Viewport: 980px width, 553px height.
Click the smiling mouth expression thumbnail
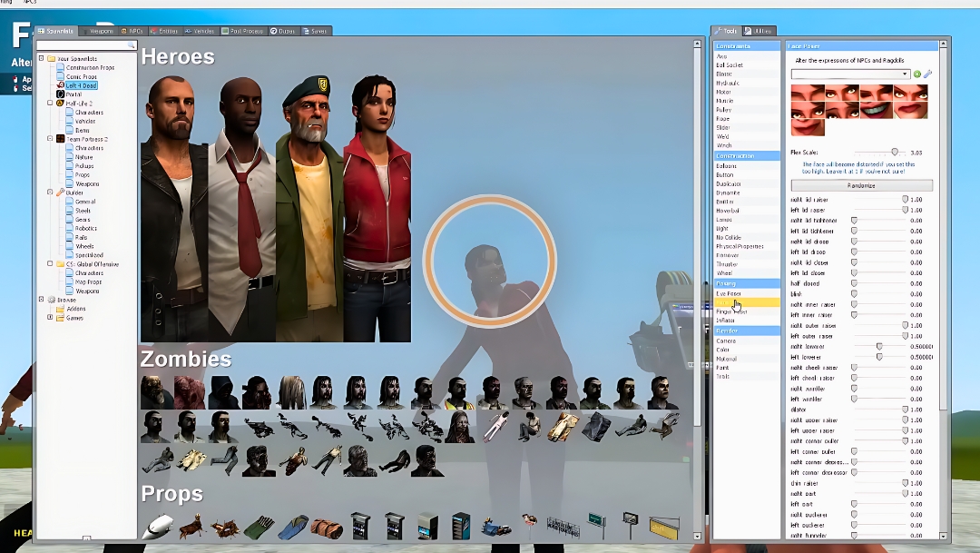pyautogui.click(x=877, y=109)
